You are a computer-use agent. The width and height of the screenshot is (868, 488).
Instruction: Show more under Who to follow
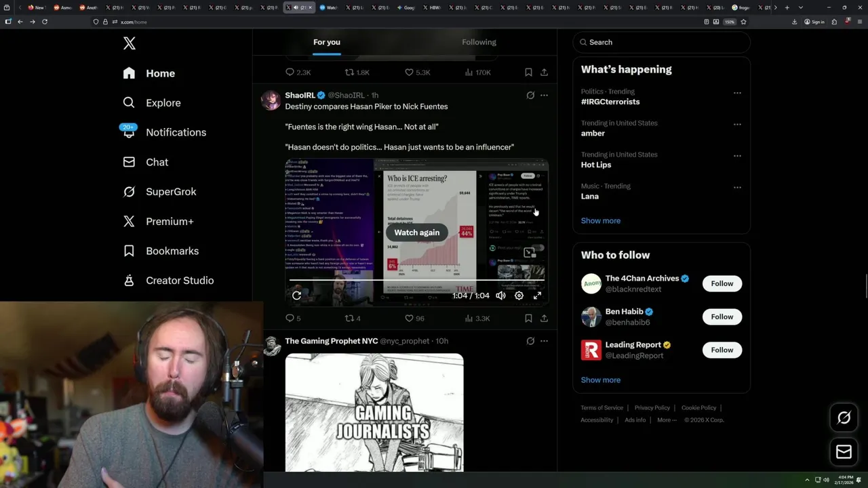click(601, 380)
